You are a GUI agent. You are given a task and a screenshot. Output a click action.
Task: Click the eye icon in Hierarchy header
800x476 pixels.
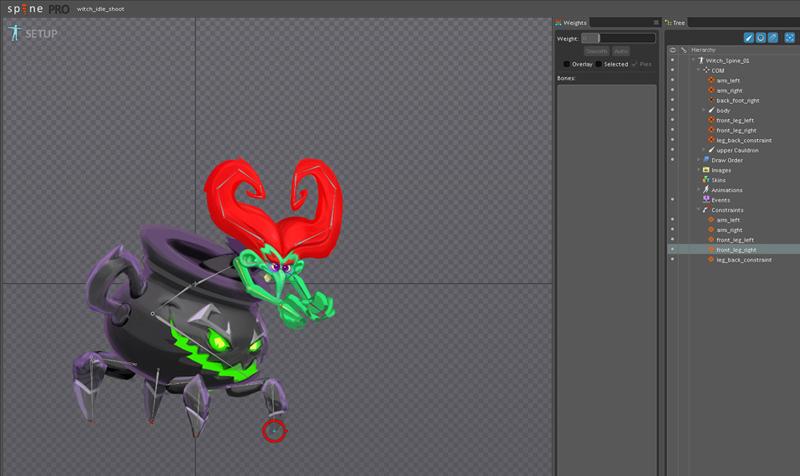[x=672, y=50]
